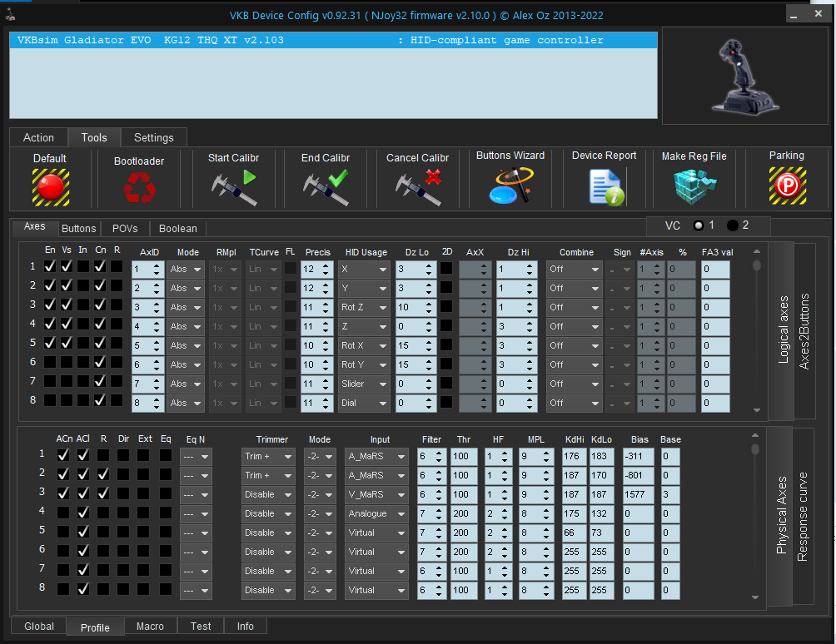The width and height of the screenshot is (836, 644).
Task: Open the HID Usage dropdown showing Rot Z
Action: (x=363, y=307)
